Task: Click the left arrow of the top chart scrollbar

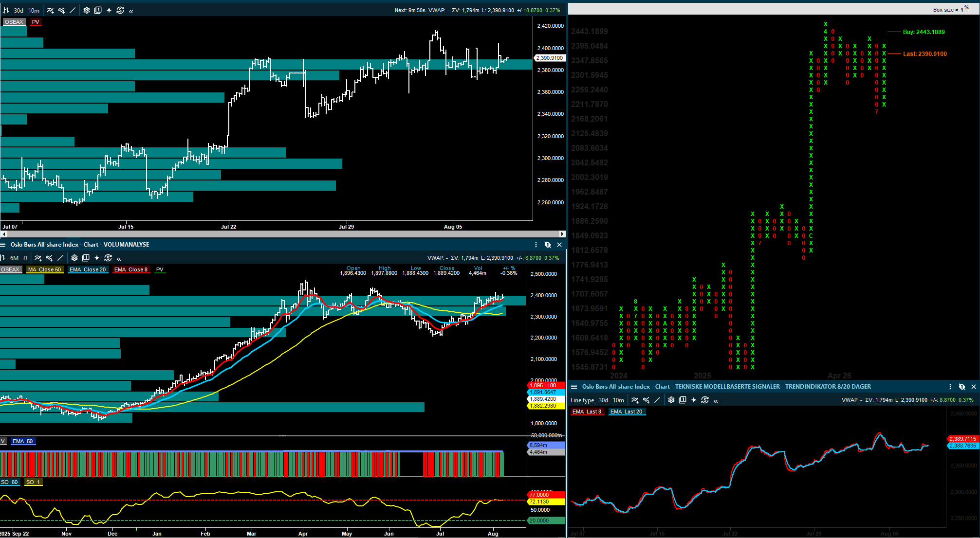Action: point(3,234)
